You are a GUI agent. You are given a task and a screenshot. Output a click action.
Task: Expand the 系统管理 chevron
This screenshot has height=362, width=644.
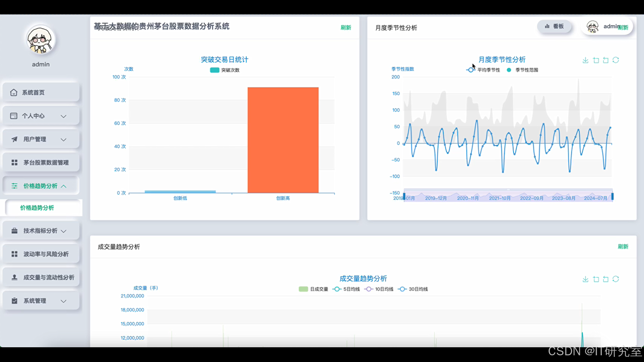[x=63, y=301]
